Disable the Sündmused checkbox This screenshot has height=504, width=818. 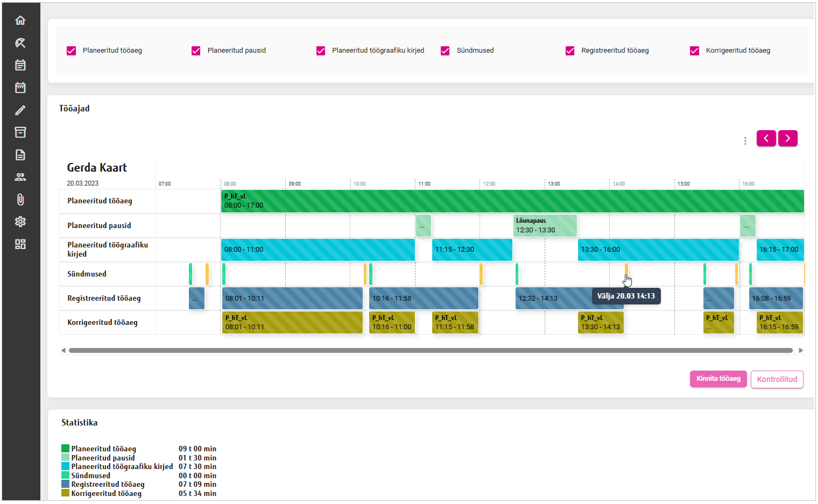(x=445, y=51)
